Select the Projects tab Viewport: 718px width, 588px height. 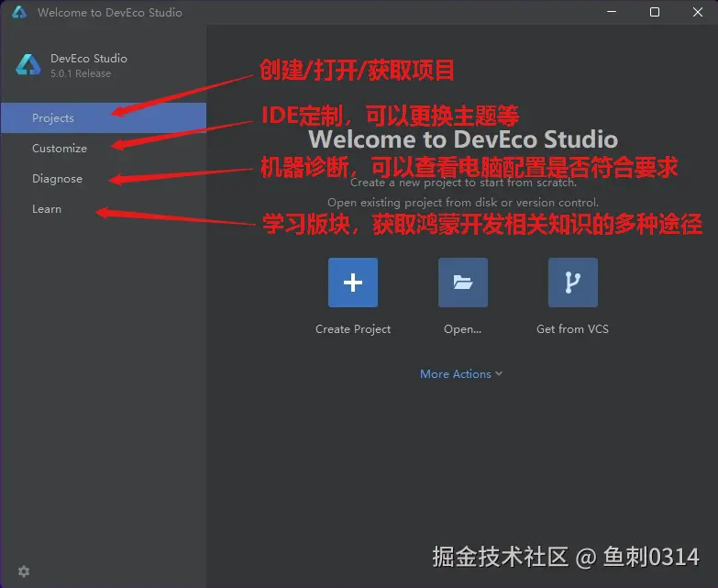click(104, 117)
